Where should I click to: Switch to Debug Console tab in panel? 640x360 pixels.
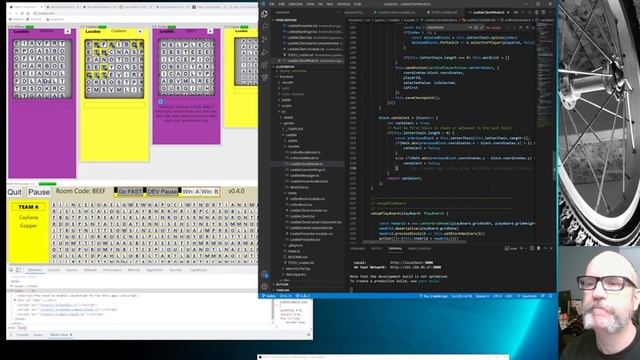pos(419,248)
